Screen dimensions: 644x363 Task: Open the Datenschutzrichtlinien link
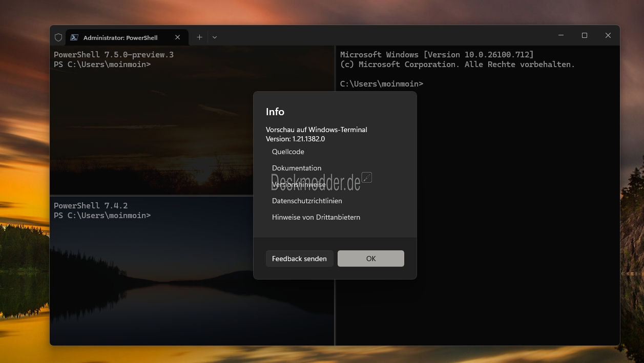(x=307, y=201)
